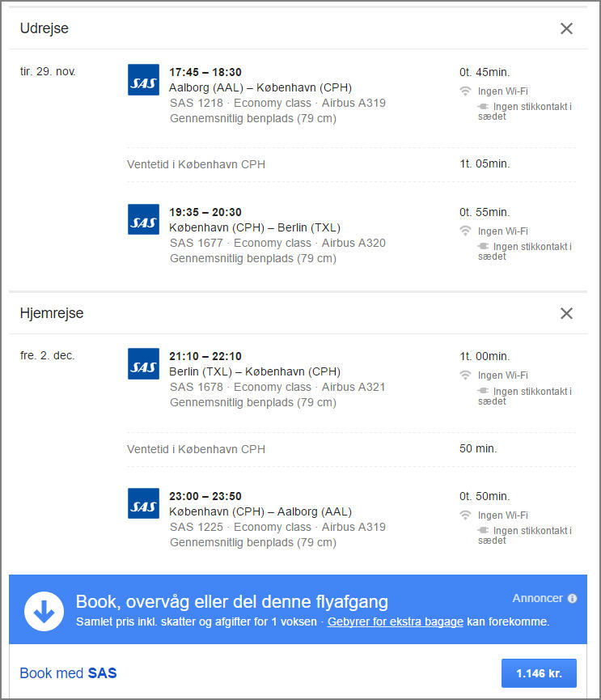This screenshot has width=601, height=700.
Task: Click SAS logo for Berlin–København flight
Action: 144,363
